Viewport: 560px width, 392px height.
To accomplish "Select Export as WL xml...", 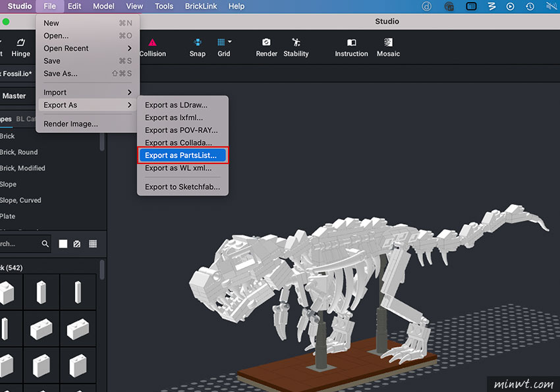I will tap(182, 168).
